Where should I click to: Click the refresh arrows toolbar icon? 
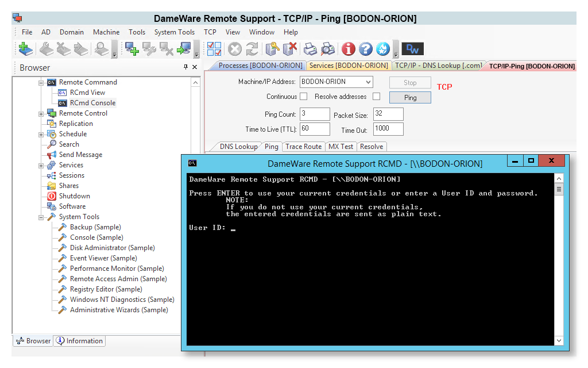coord(252,49)
